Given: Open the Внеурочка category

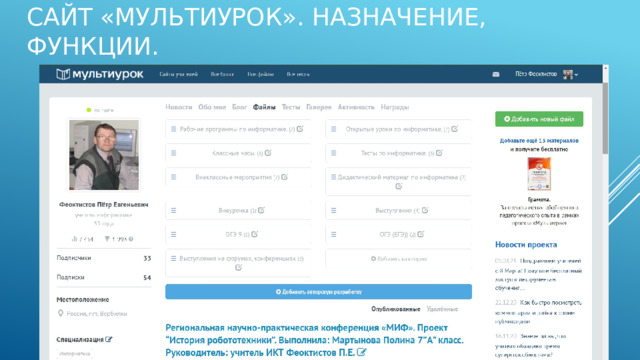Looking at the screenshot, I should [237, 211].
